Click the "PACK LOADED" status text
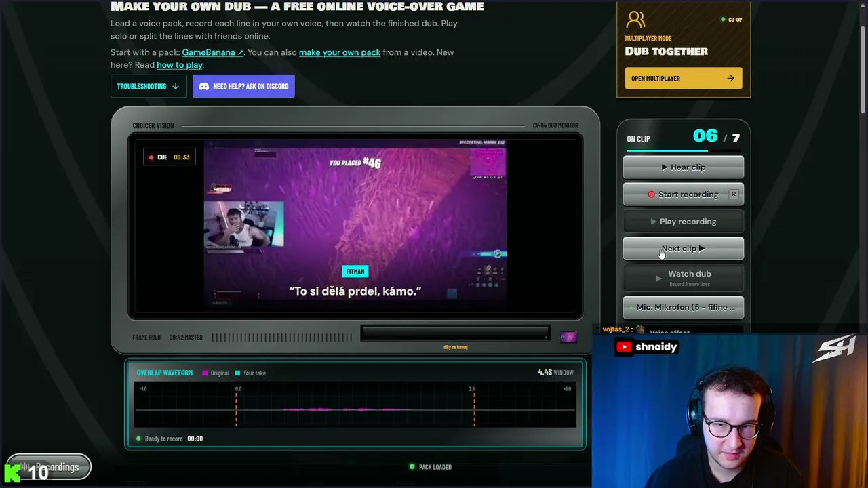 (x=435, y=467)
